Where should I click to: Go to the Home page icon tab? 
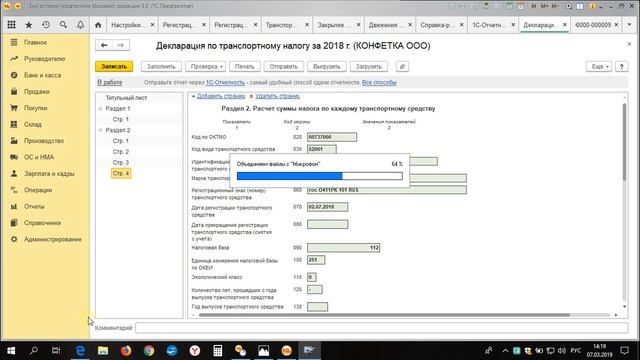pos(98,25)
